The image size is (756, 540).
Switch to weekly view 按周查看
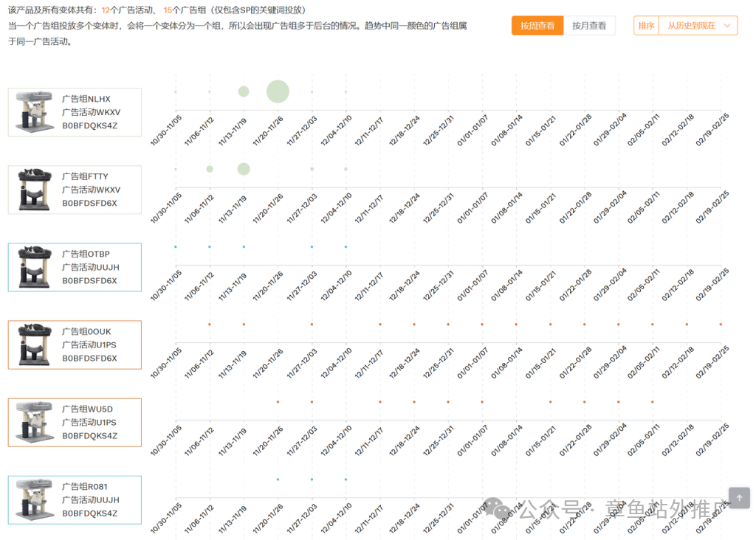click(x=537, y=26)
